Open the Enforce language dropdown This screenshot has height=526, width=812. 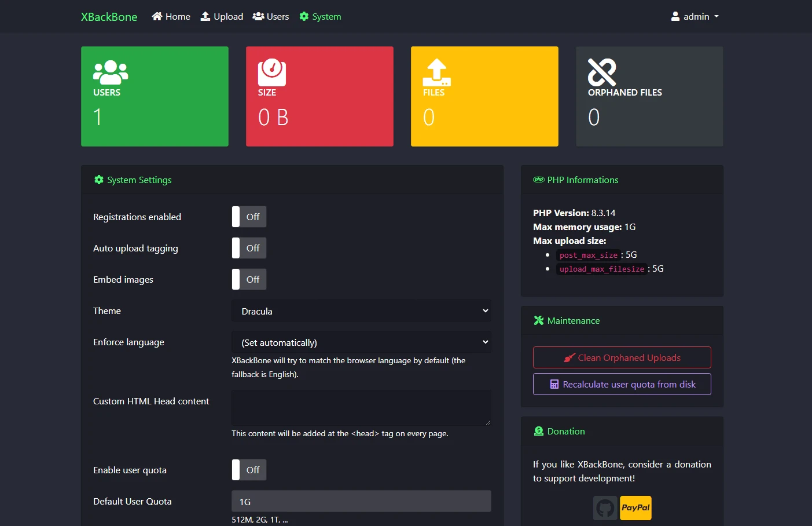(361, 342)
